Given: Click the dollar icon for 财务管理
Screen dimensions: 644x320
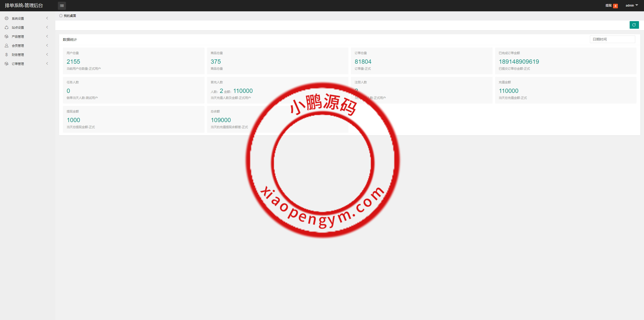Looking at the screenshot, I should pyautogui.click(x=7, y=55).
